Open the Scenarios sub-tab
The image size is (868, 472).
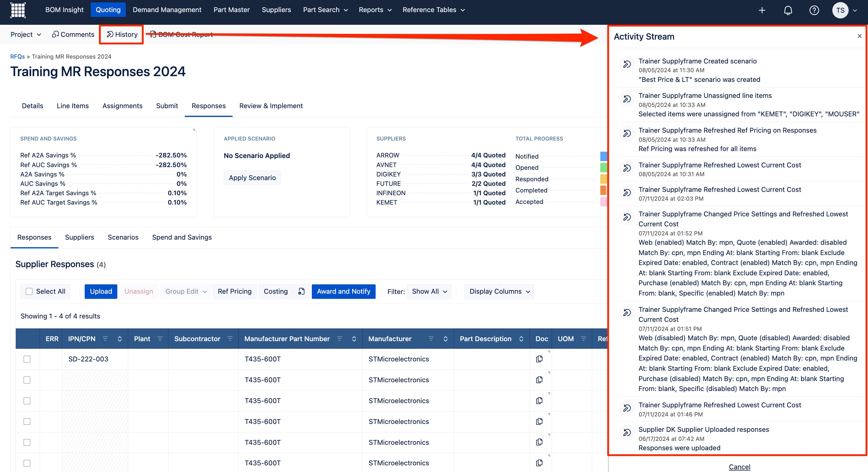coord(123,237)
